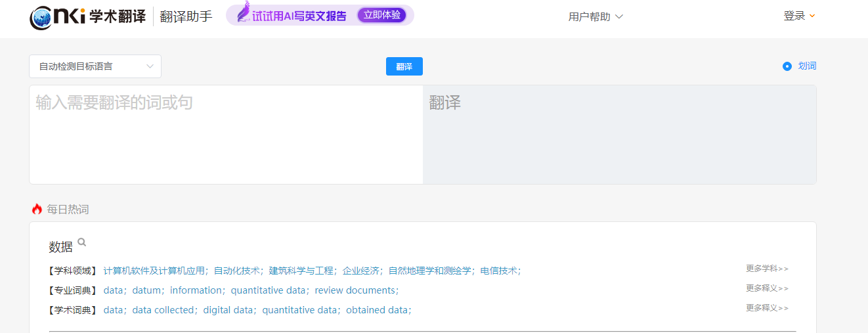Click the obtained data link
Screen dimensions: 868x333
tap(378, 310)
